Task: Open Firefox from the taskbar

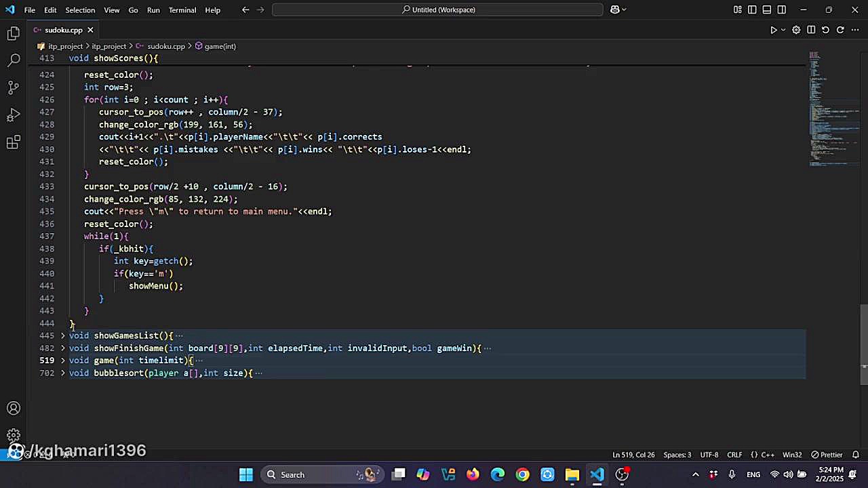Action: [x=473, y=474]
